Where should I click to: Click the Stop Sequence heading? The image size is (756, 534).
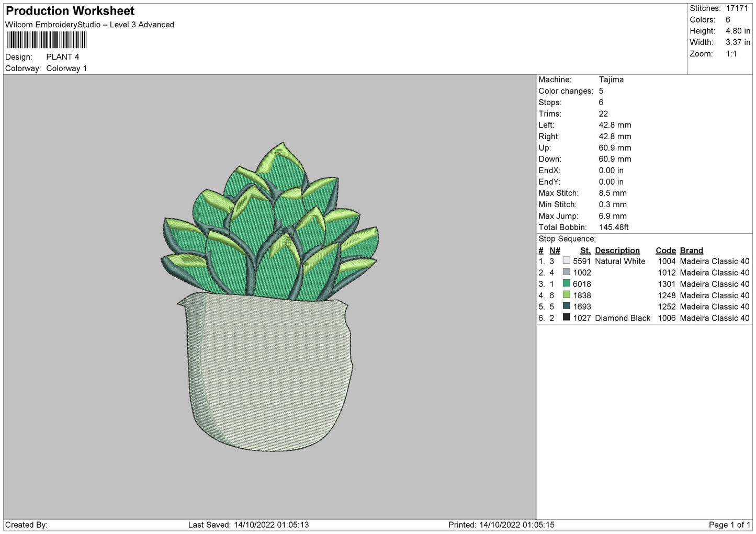(x=567, y=239)
